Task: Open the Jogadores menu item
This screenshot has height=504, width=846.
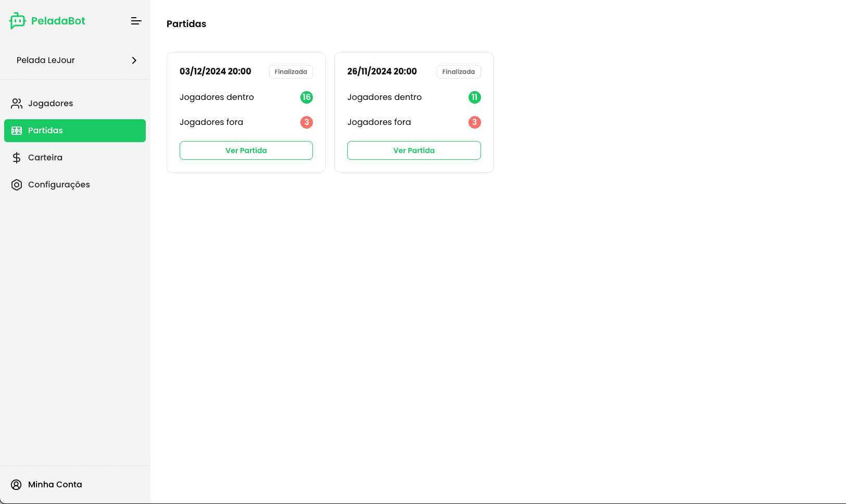Action: point(50,104)
